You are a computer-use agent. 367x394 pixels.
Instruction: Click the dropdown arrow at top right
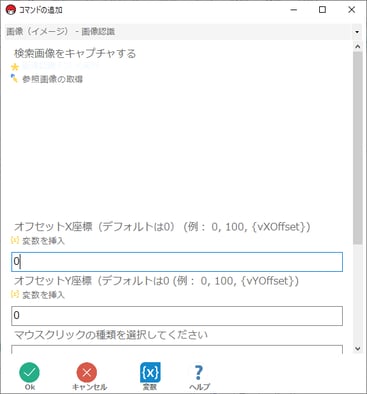[357, 32]
